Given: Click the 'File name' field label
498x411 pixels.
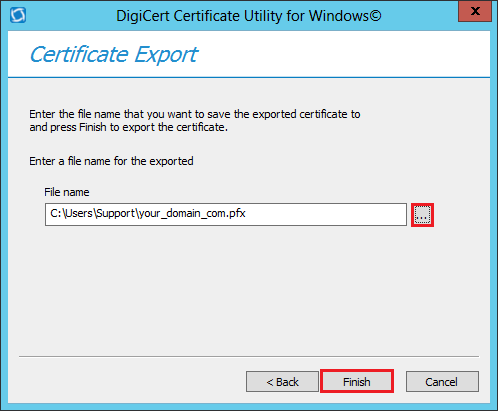Looking at the screenshot, I should pyautogui.click(x=67, y=192).
